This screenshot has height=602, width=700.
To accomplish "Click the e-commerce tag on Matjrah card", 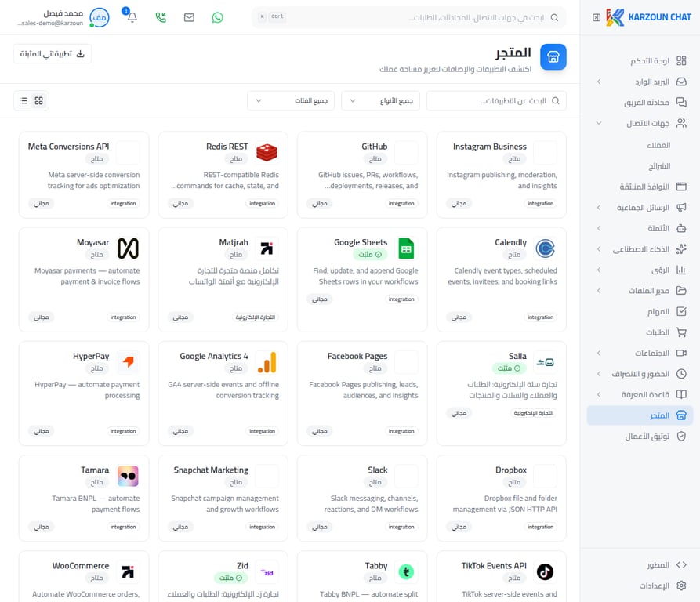I will tap(255, 317).
